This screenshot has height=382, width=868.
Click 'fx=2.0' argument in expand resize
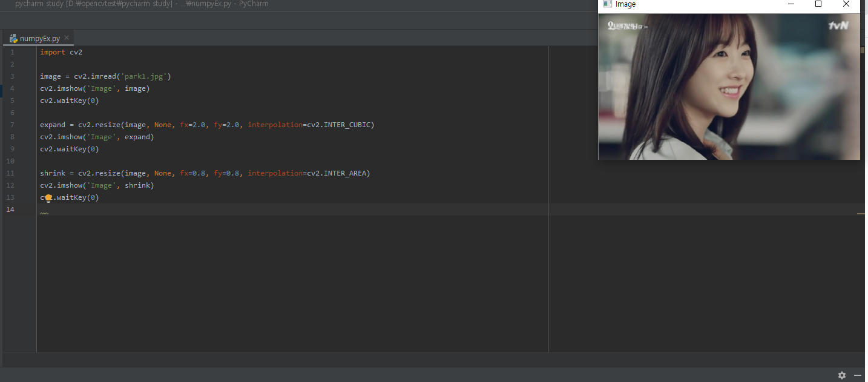(194, 125)
